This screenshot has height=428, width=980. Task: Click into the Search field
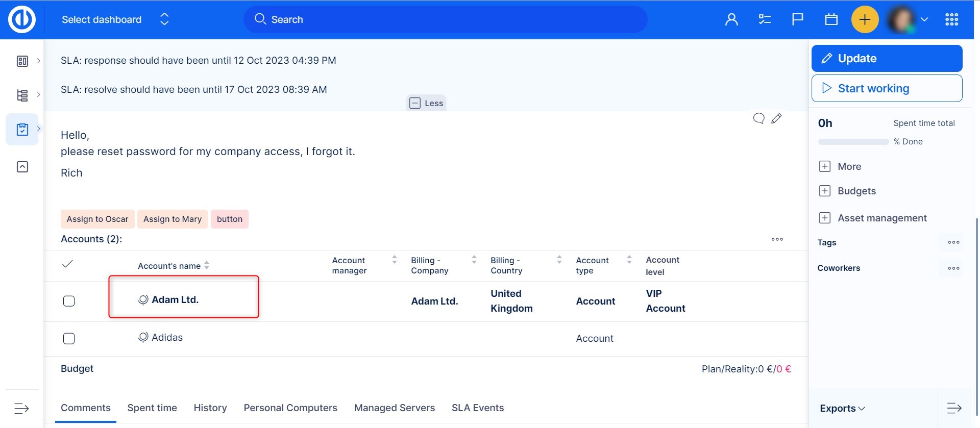(445, 19)
